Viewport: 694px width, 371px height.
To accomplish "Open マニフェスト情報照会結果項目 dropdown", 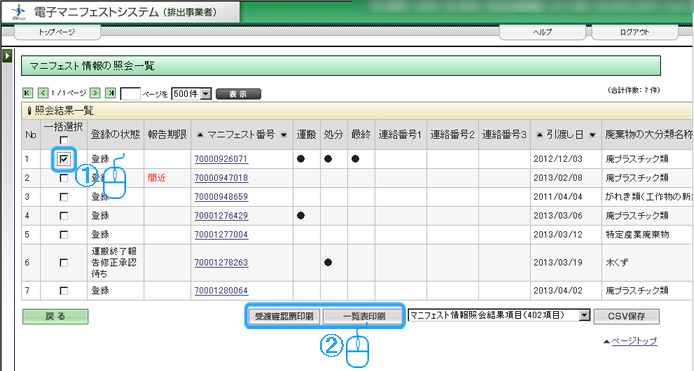I will click(x=499, y=315).
